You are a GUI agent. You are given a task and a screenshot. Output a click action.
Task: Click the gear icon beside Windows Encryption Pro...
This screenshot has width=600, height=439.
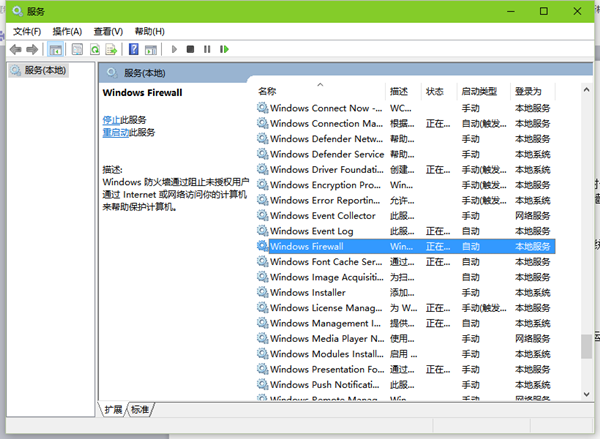(262, 184)
